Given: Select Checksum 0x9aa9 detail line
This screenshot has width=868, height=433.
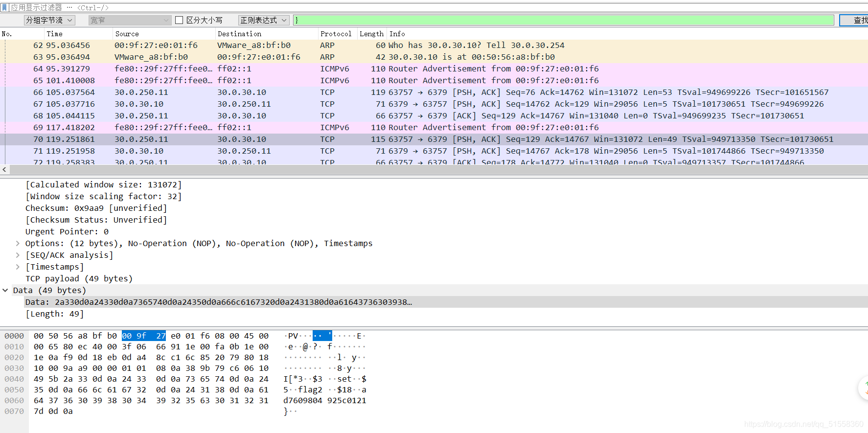Looking at the screenshot, I should click(x=96, y=208).
